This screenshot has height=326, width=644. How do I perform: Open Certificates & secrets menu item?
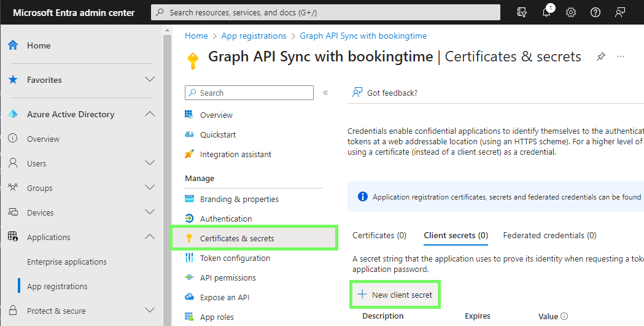[x=254, y=238]
